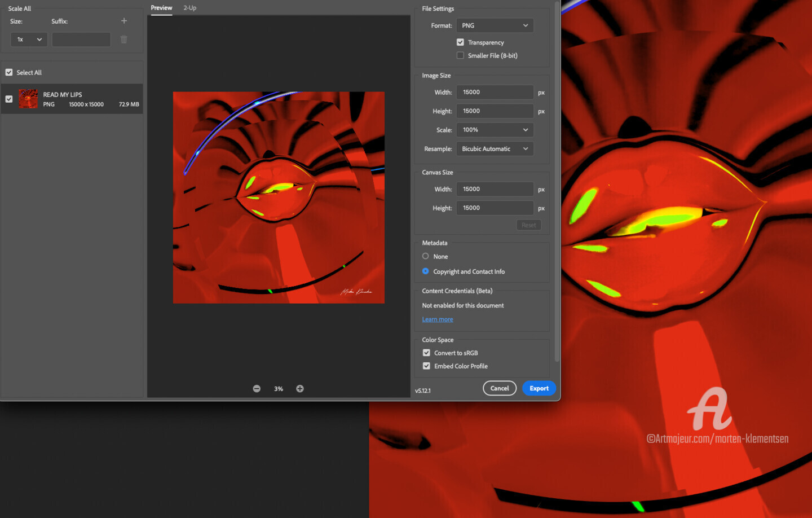Click the Suffix input field

coord(81,39)
